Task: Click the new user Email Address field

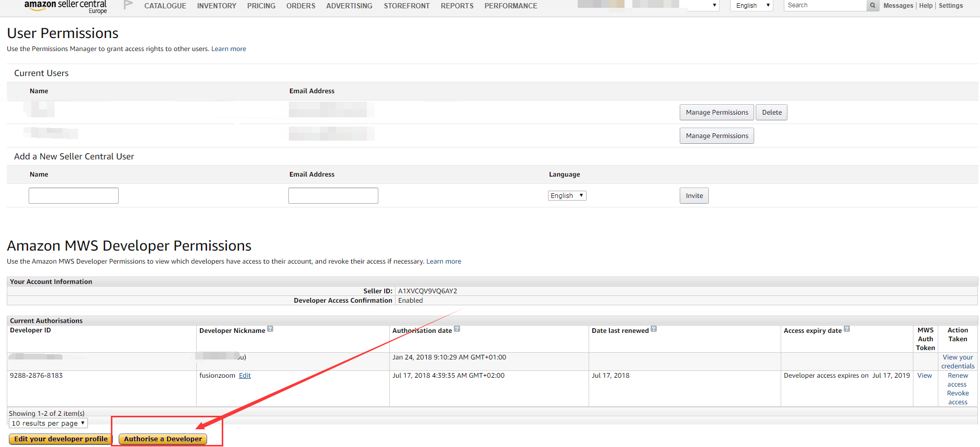Action: [333, 196]
